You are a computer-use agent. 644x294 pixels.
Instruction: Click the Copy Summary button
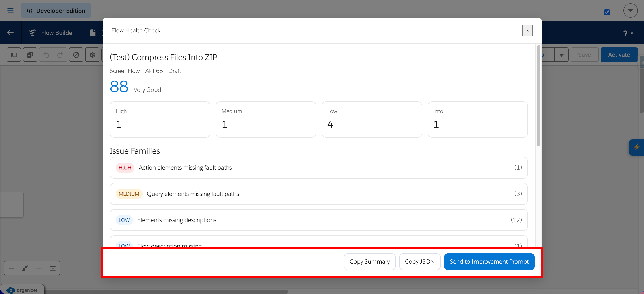coord(370,262)
